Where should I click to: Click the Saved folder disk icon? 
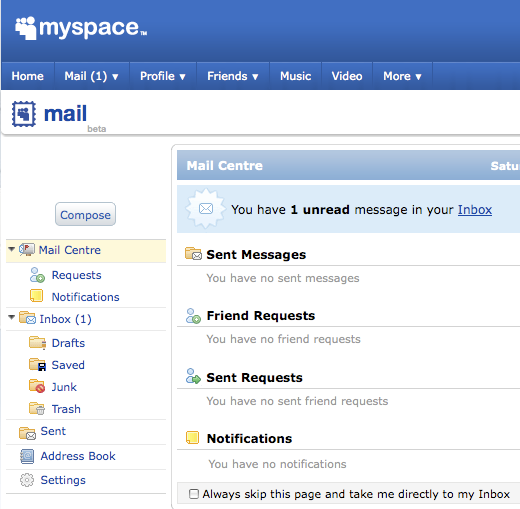pyautogui.click(x=37, y=365)
